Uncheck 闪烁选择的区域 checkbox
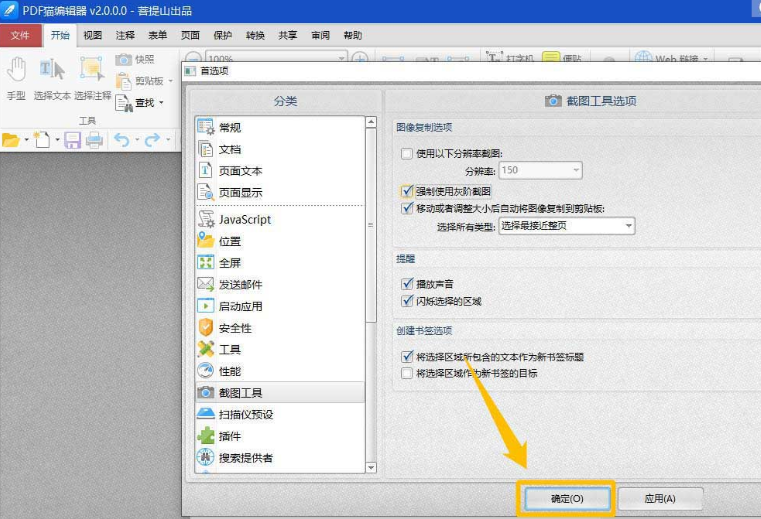The height and width of the screenshot is (519, 761). point(407,301)
